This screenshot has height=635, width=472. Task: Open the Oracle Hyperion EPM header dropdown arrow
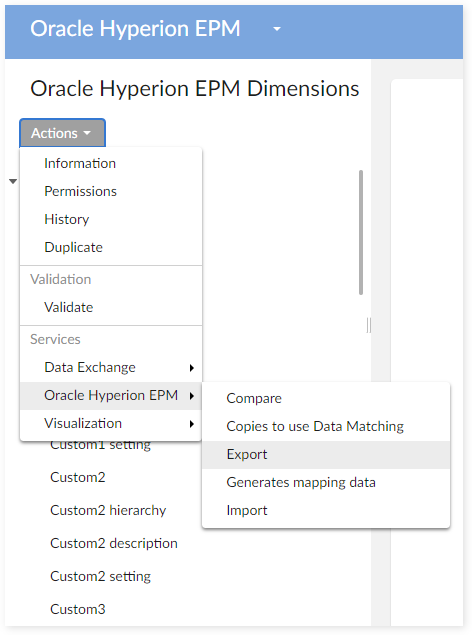277,29
